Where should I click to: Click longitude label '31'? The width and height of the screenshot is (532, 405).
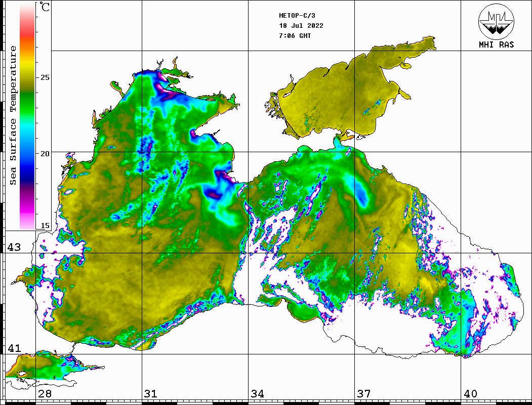tap(151, 394)
